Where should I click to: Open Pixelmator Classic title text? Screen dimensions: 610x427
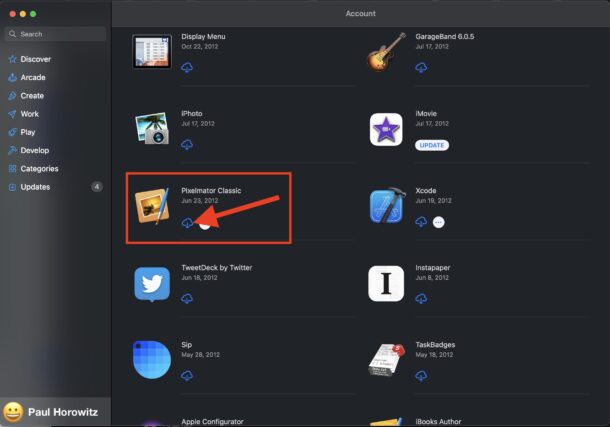(x=211, y=191)
